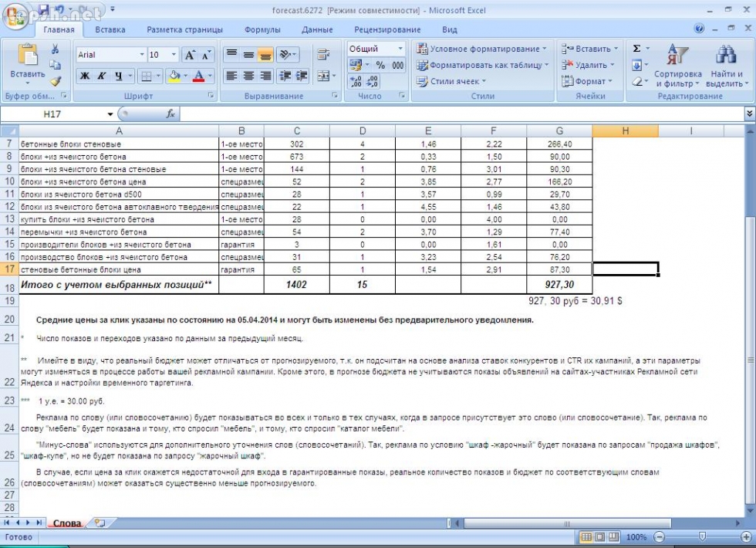Toggle bold Ж formatting
756x548 pixels.
84,76
